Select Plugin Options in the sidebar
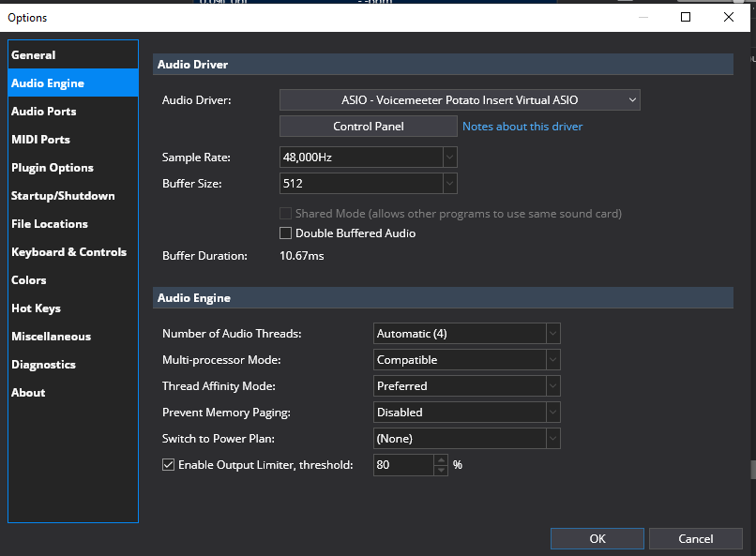The width and height of the screenshot is (756, 556). pyautogui.click(x=53, y=168)
